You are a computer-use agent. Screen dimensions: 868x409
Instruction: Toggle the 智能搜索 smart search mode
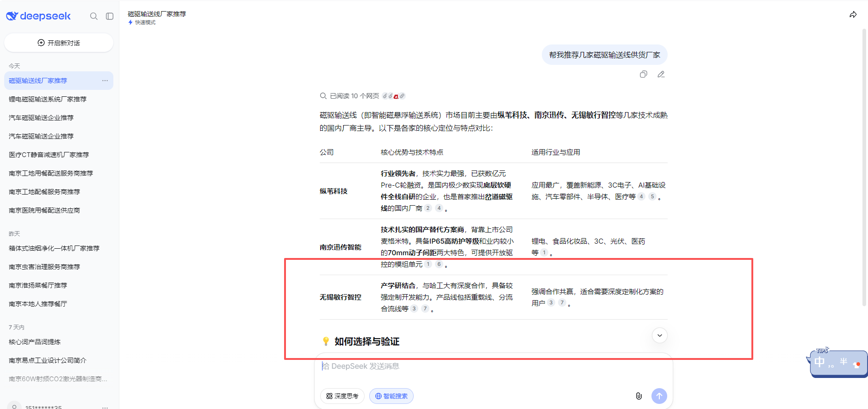coord(391,396)
